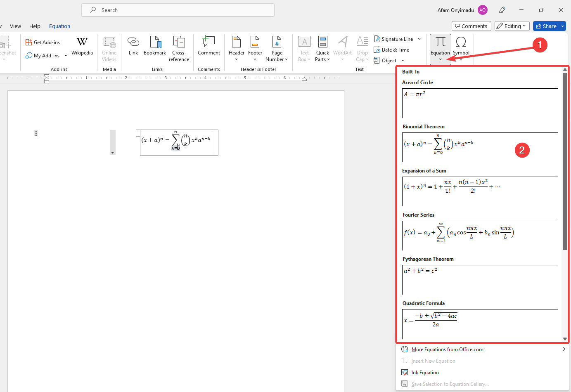
Task: Open More Equations from Office.com submenu
Action: pos(447,349)
